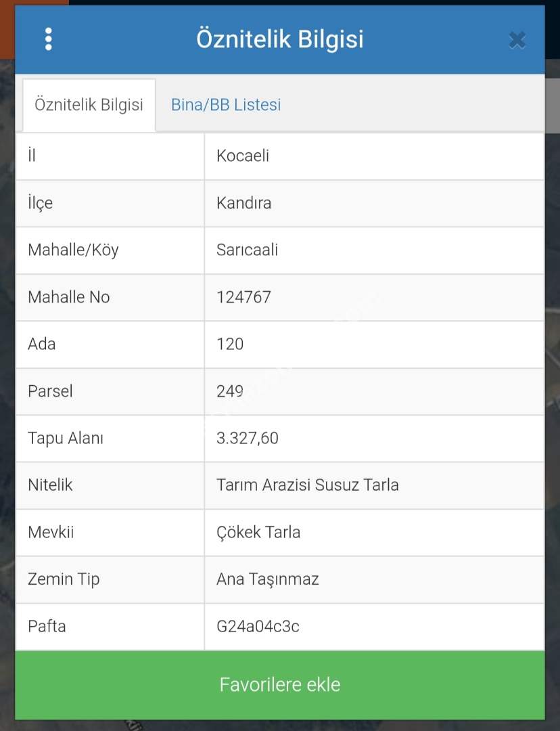Click the Mahalle No value 124767
The width and height of the screenshot is (560, 731).
tap(243, 297)
